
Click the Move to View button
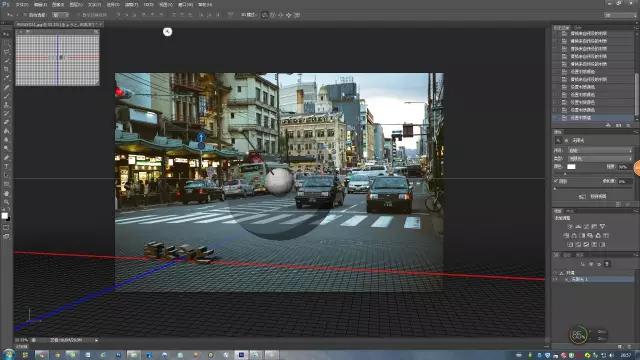[x=594, y=196]
